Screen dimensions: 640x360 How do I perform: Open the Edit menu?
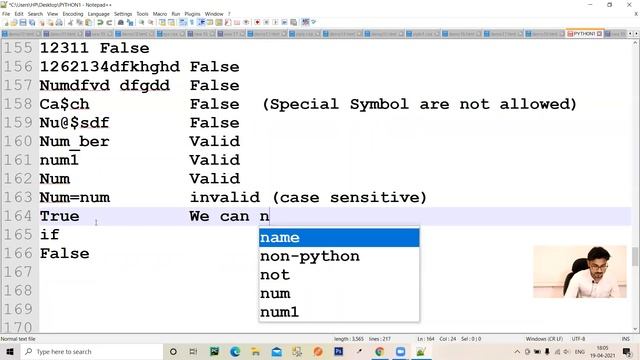pos(19,14)
